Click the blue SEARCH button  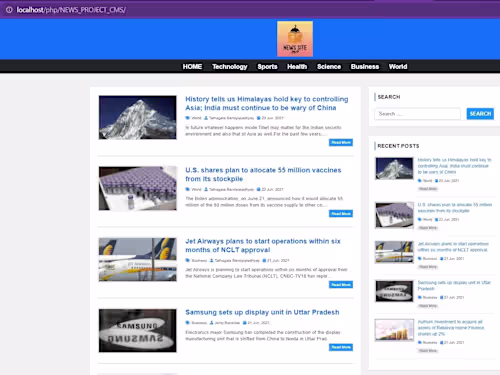480,114
